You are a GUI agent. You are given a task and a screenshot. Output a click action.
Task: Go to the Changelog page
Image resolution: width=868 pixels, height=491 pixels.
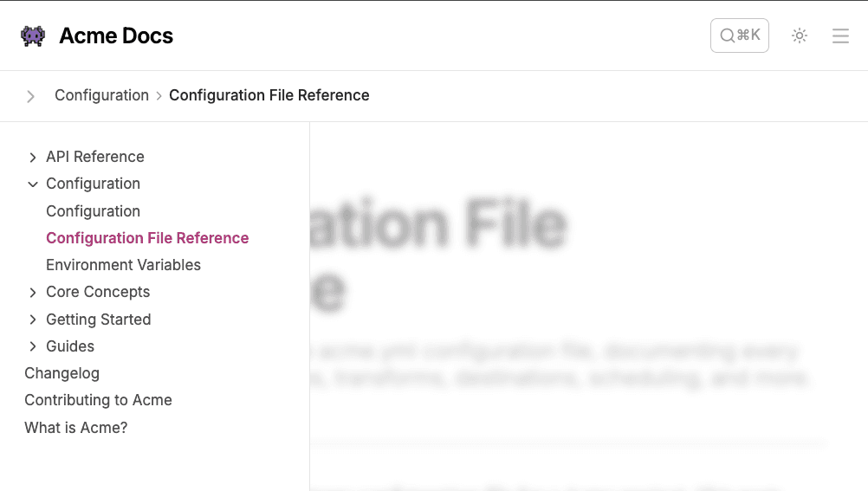tap(62, 373)
